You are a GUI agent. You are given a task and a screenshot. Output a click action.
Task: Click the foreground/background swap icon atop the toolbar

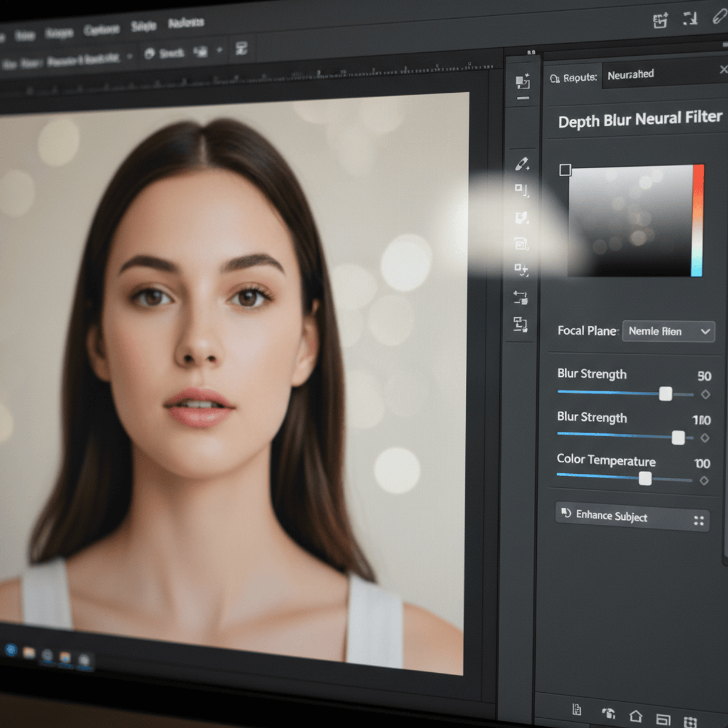tap(522, 82)
